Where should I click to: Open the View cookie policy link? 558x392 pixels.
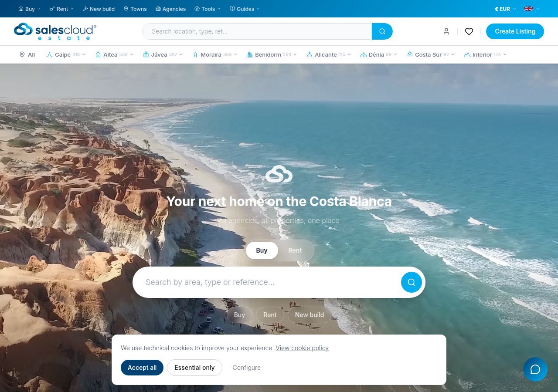coord(302,348)
